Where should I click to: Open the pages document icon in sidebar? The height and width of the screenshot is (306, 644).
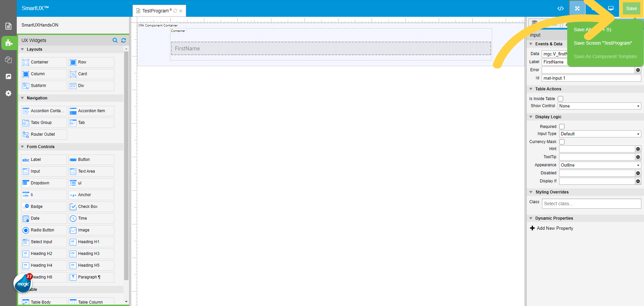[x=9, y=26]
